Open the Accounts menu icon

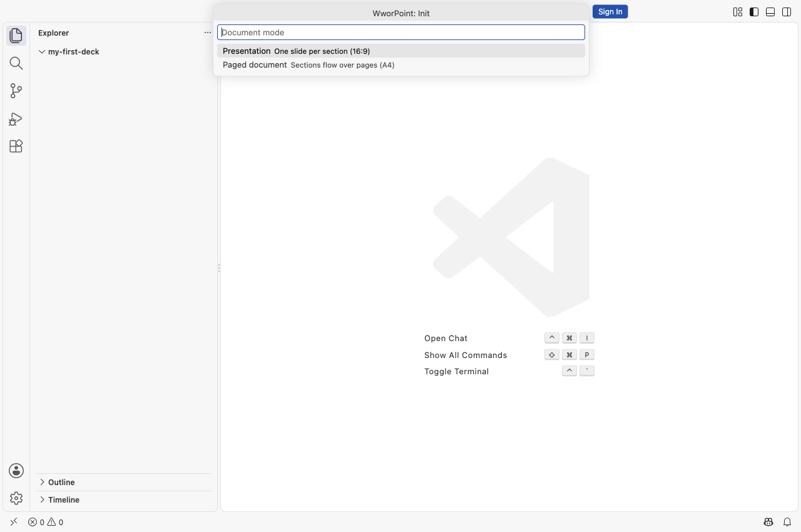click(16, 471)
